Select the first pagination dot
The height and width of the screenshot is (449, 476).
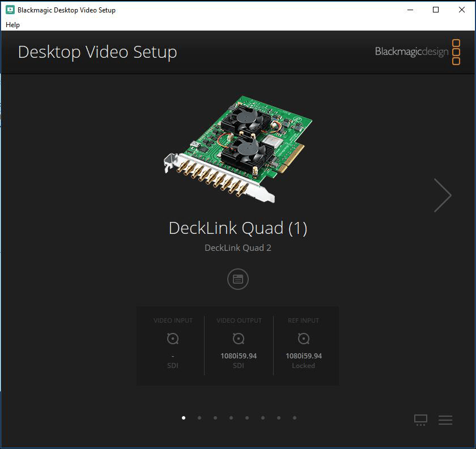183,418
